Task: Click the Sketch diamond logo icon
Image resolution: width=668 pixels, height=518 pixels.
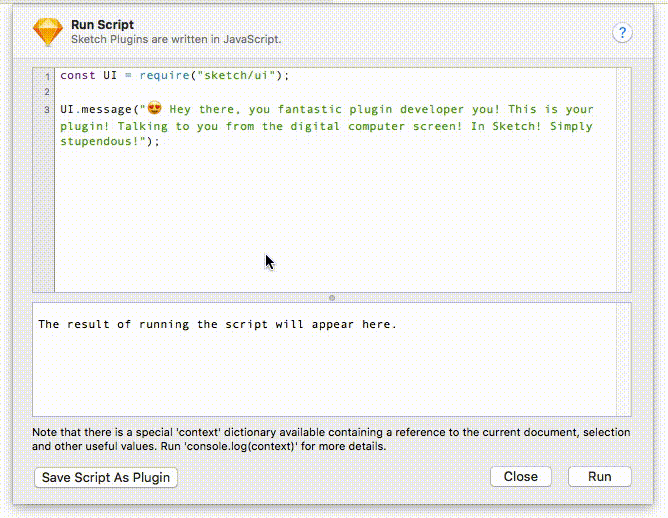Action: coord(47,32)
